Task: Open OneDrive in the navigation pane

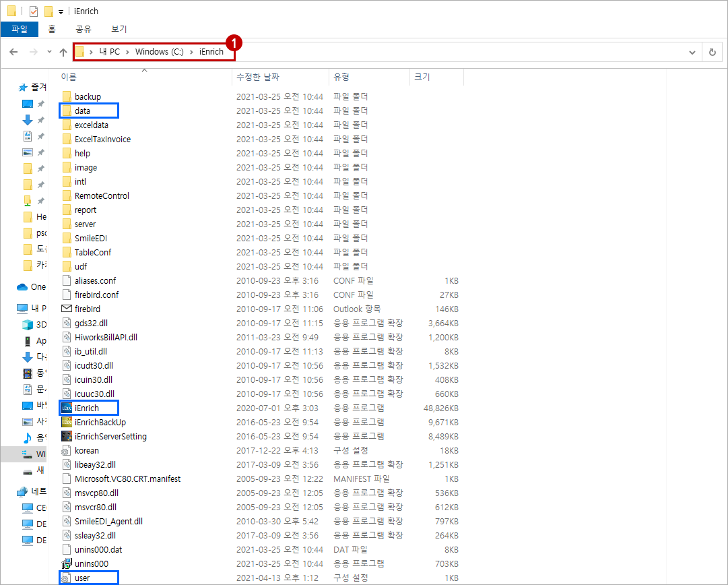Action: point(31,286)
